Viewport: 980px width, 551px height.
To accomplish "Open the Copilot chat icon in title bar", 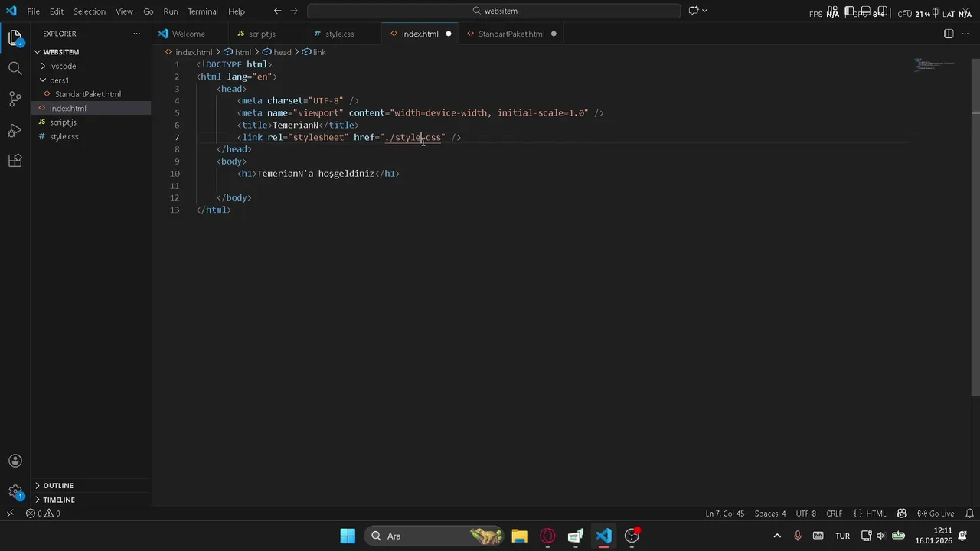I will coord(694,11).
